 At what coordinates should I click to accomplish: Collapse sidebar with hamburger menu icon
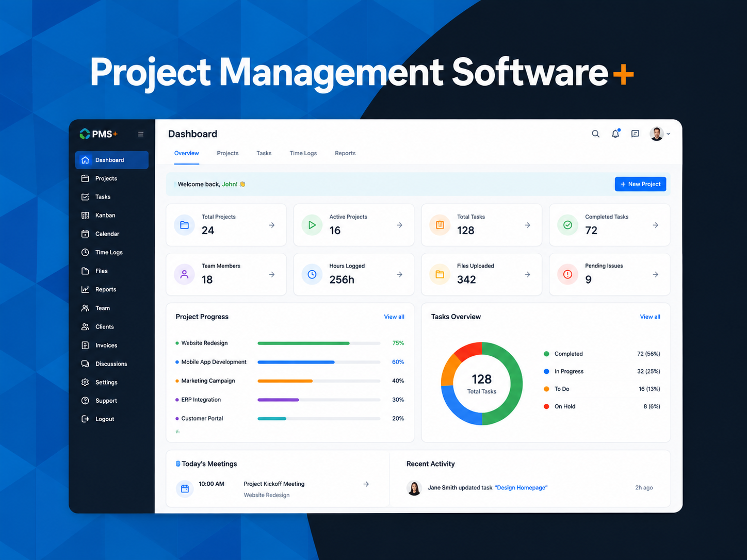point(141,134)
